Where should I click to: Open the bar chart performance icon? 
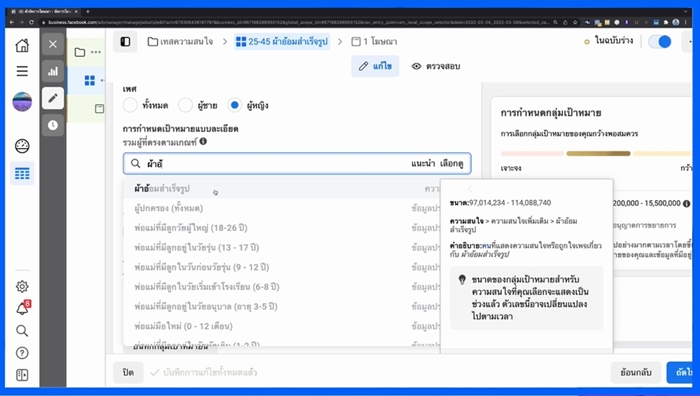click(x=53, y=71)
